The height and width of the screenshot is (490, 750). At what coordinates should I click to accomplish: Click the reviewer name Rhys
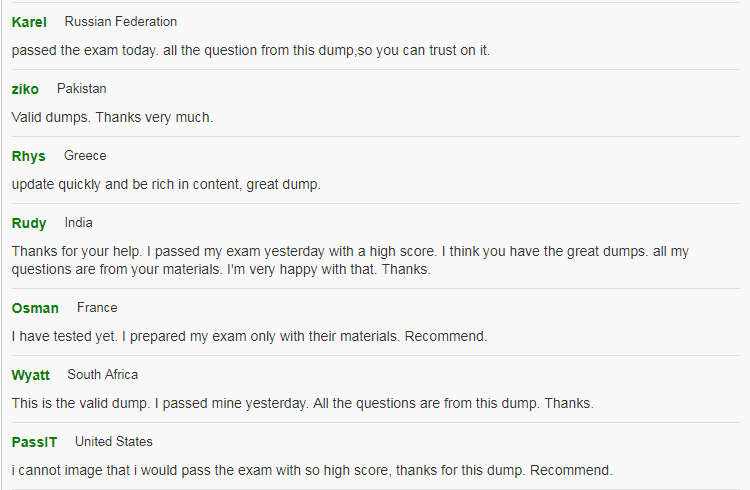(x=28, y=156)
